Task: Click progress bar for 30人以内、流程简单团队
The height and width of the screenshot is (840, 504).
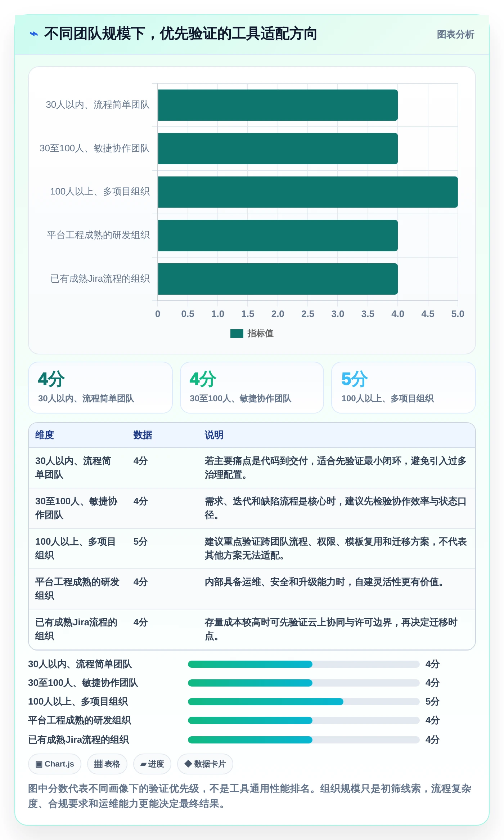Action: coord(304,664)
